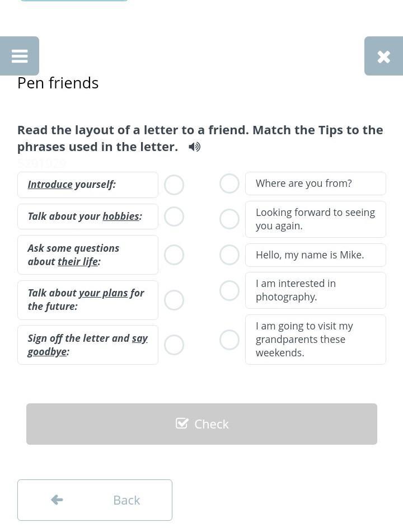Play the audio speaker icon
Viewport: 403px width, 532px height.
point(194,147)
